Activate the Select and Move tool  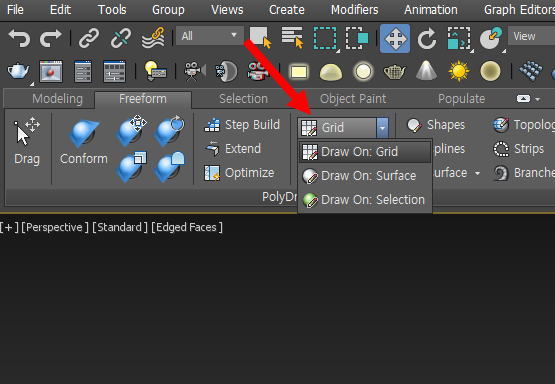click(x=395, y=38)
